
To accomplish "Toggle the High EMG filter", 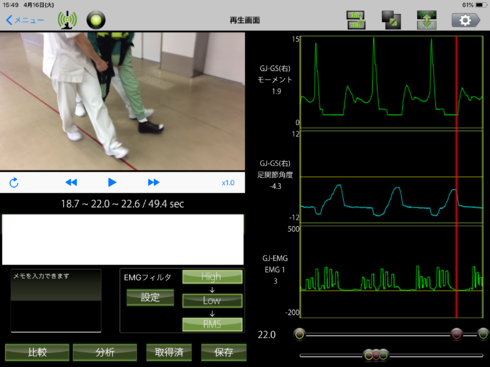I will 212,277.
